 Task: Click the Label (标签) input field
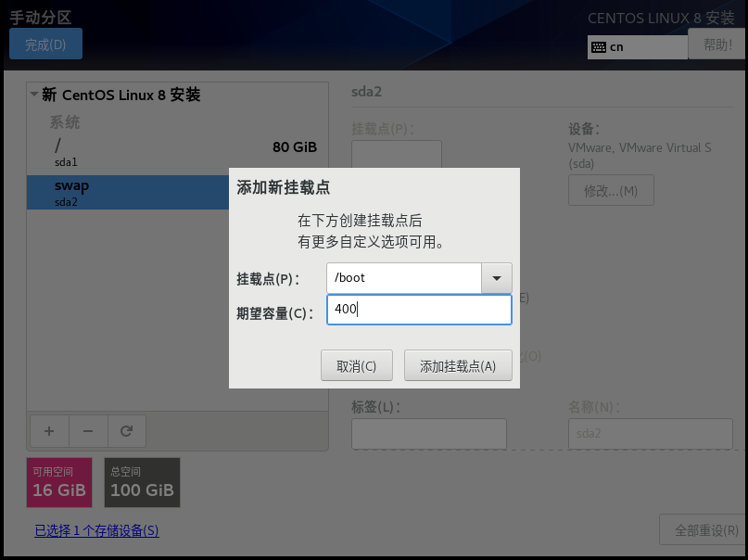(x=429, y=434)
